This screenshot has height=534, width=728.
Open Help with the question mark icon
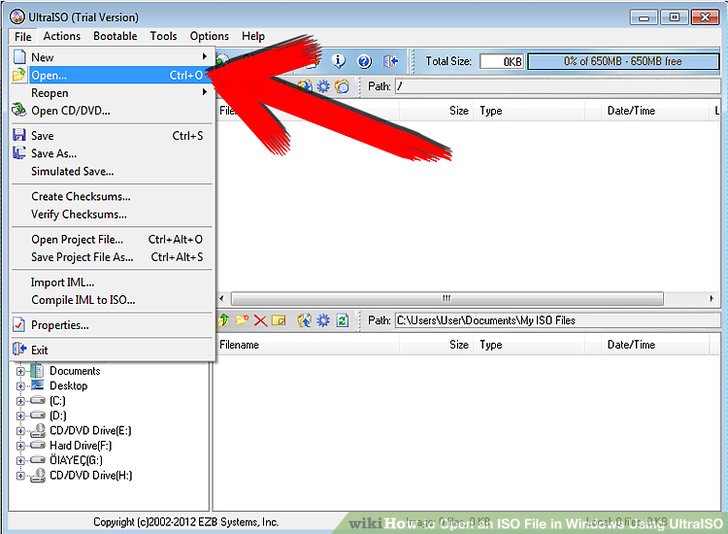364,61
